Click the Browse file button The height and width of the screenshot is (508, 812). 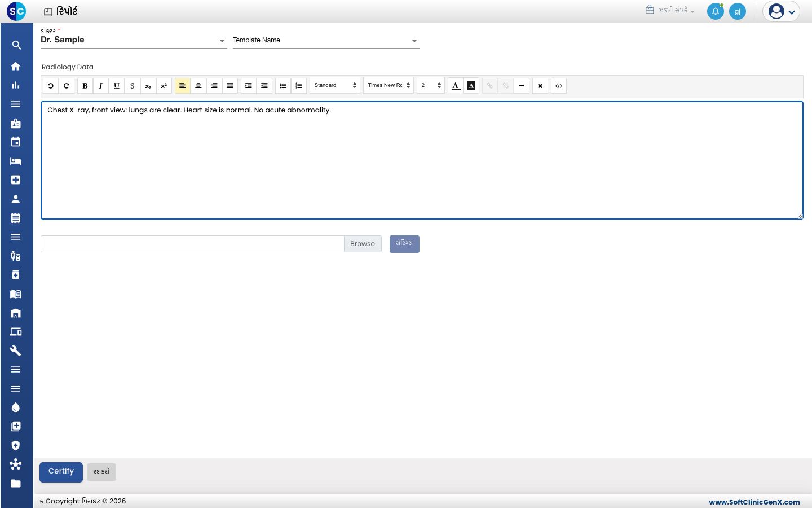[363, 244]
